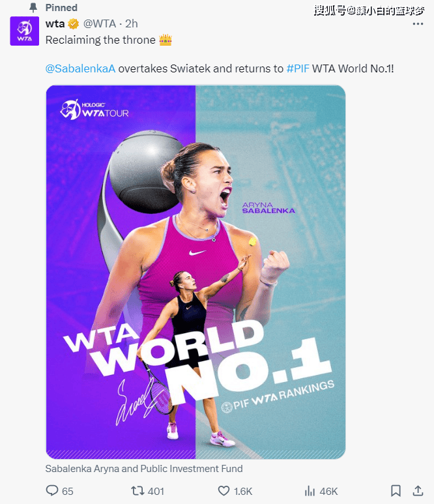
Task: Open the @SabalenkaA mention link
Action: click(80, 68)
